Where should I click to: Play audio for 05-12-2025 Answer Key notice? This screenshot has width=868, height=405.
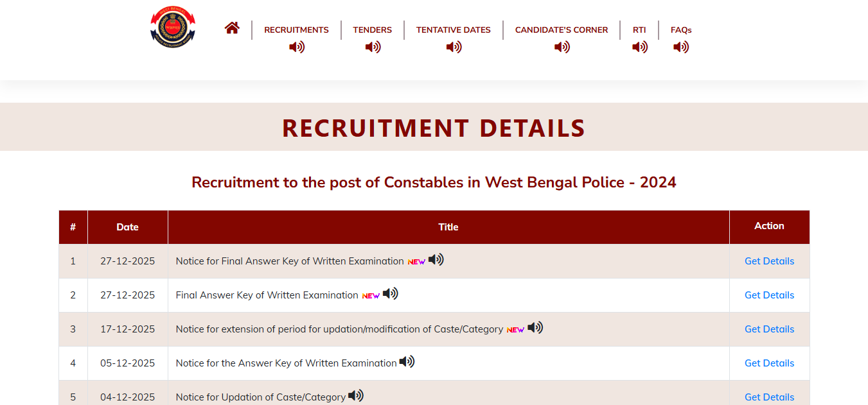(407, 362)
